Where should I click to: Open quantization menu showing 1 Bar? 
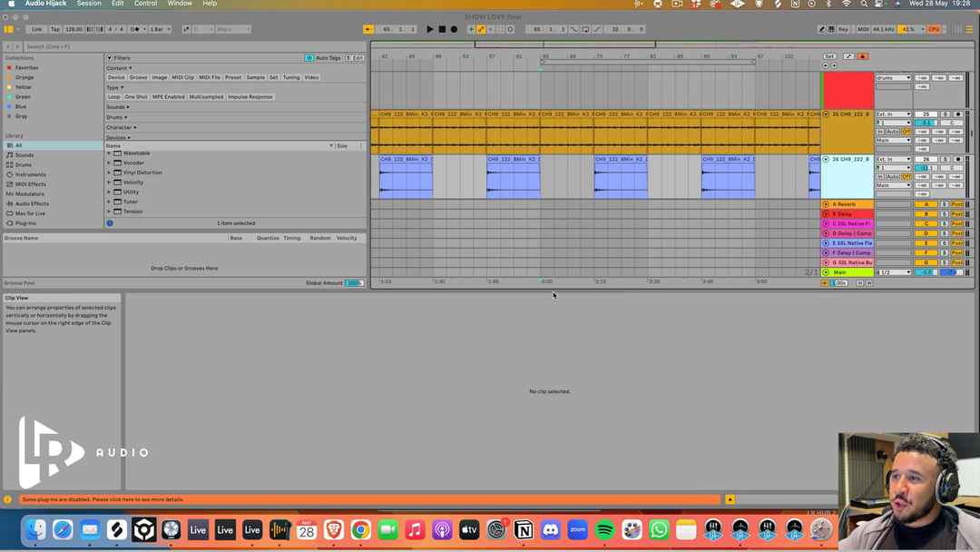pyautogui.click(x=161, y=29)
